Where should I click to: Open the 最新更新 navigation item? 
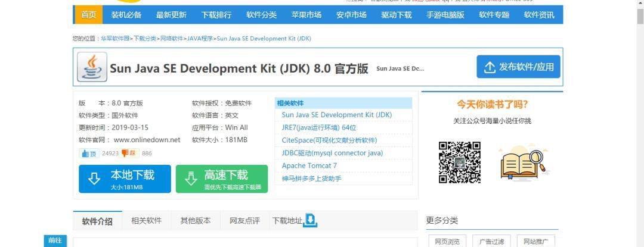171,15
